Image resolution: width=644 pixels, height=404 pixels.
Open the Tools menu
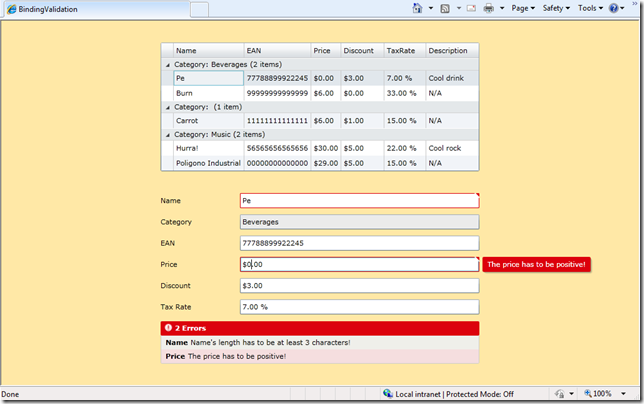(589, 8)
